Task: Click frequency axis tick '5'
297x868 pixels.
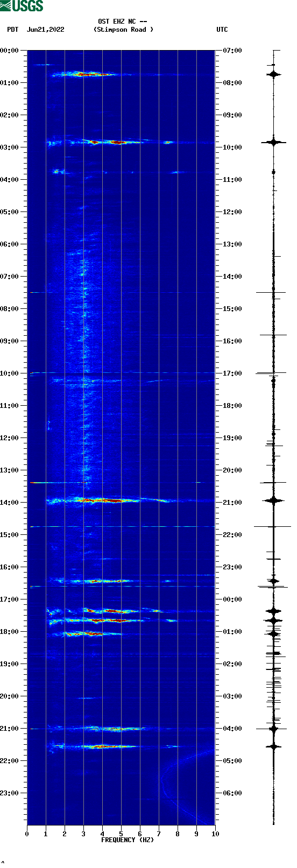Action: click(x=121, y=834)
